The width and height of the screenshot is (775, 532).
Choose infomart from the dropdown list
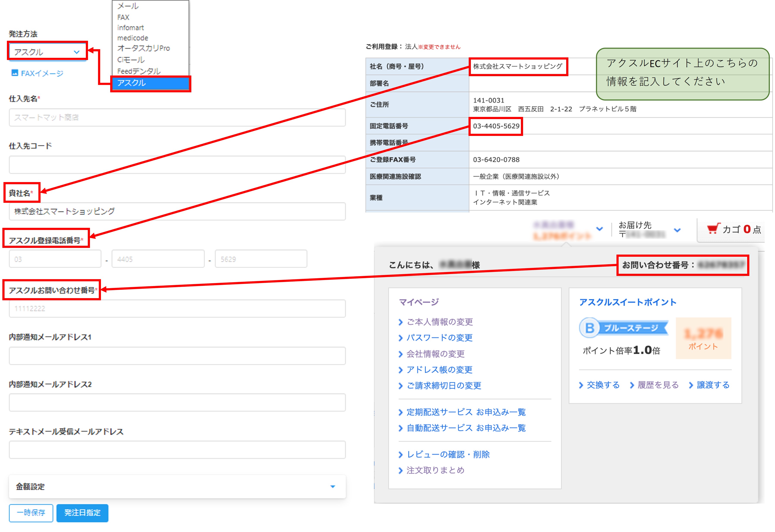click(x=130, y=28)
